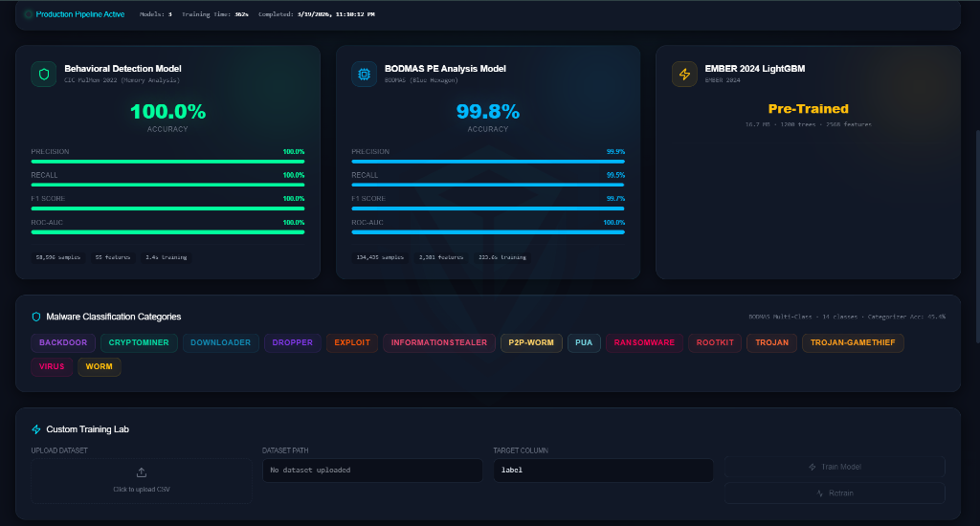Select the DOWNLOADER category tag
This screenshot has width=980, height=526.
221,342
